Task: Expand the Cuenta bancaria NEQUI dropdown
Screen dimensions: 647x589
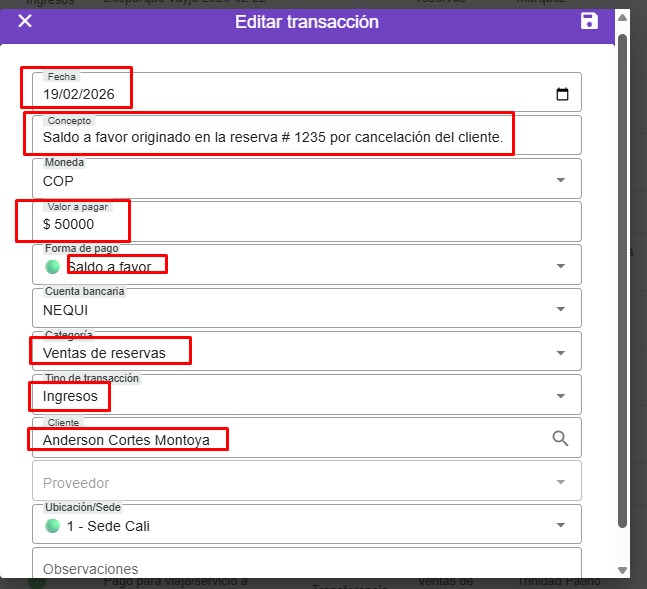Action: tap(561, 310)
